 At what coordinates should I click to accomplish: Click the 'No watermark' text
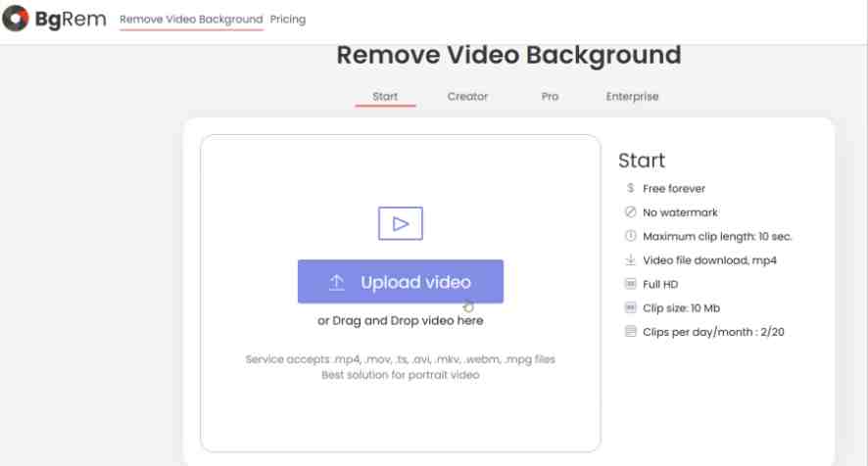680,212
